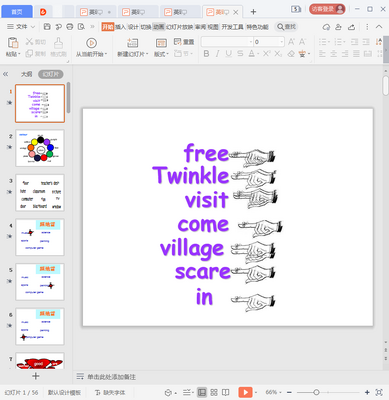
Task: Toggle Bold formatting
Action: (206, 53)
